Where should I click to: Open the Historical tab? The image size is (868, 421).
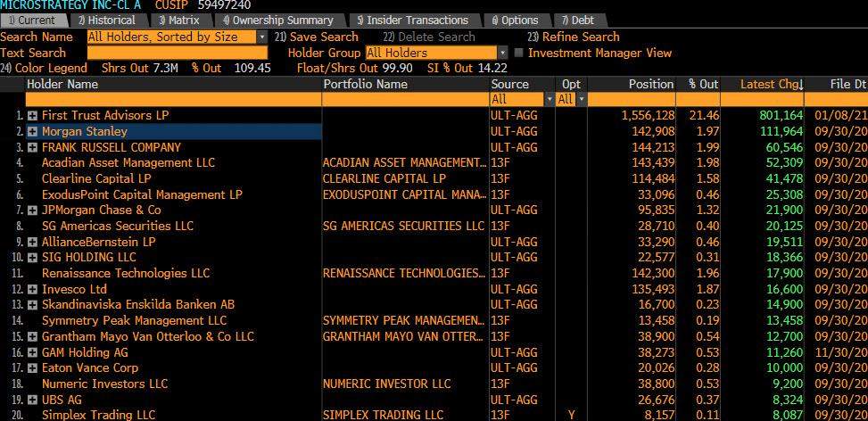pyautogui.click(x=108, y=21)
